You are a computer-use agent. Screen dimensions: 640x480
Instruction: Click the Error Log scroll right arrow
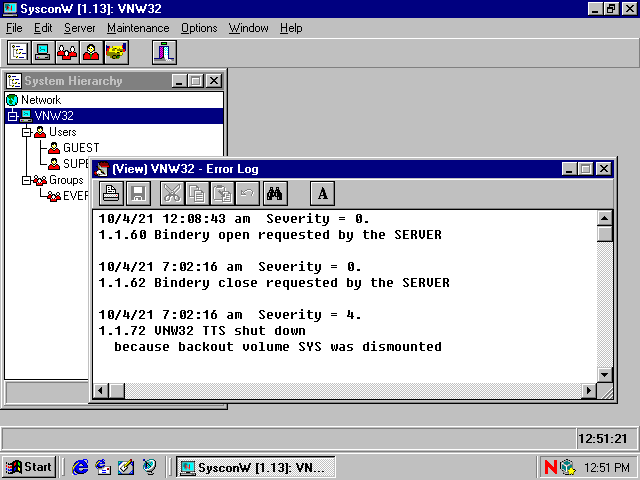point(589,391)
